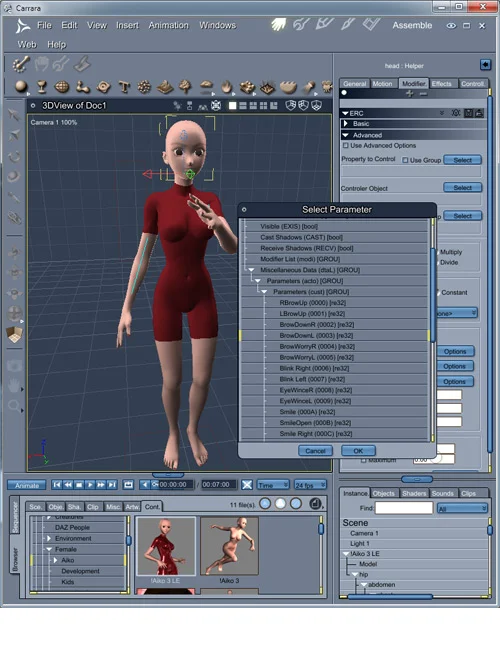Insert a text object (T icon)
Image resolution: width=500 pixels, height=650 pixels.
pos(124,87)
